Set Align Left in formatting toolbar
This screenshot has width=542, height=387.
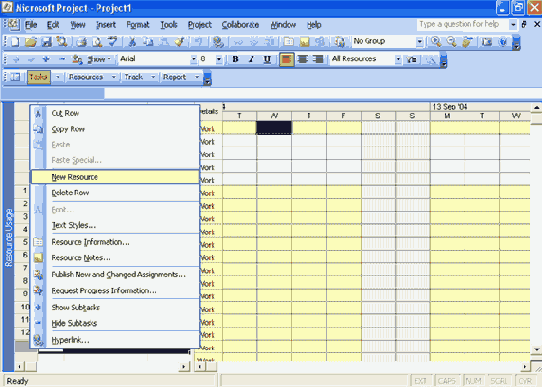pos(287,59)
